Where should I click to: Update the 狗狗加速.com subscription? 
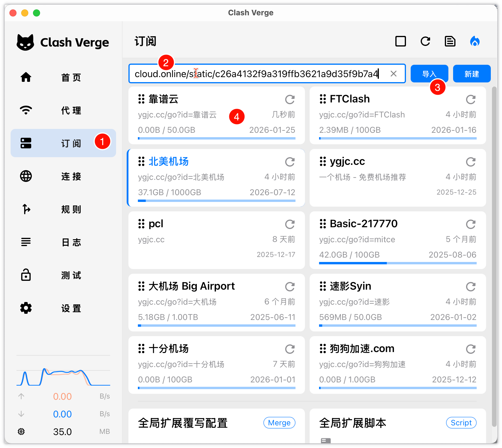tap(471, 349)
